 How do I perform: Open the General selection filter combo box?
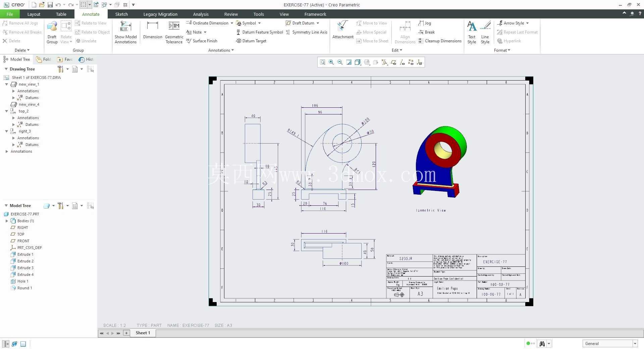pyautogui.click(x=610, y=343)
